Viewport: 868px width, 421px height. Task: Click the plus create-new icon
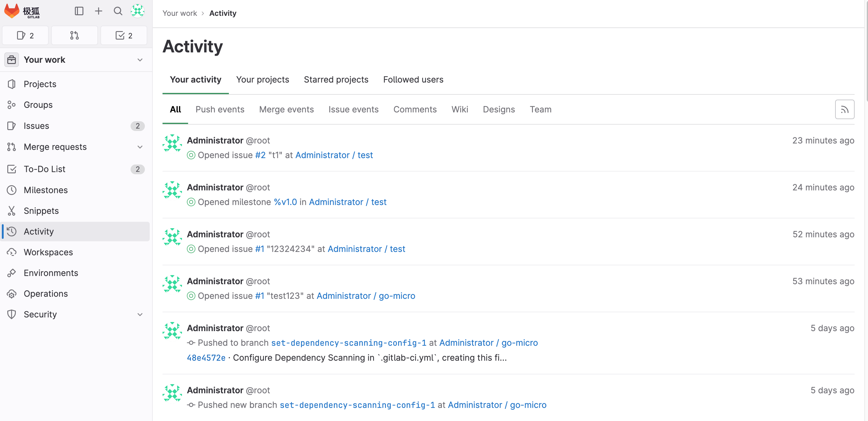click(x=98, y=11)
